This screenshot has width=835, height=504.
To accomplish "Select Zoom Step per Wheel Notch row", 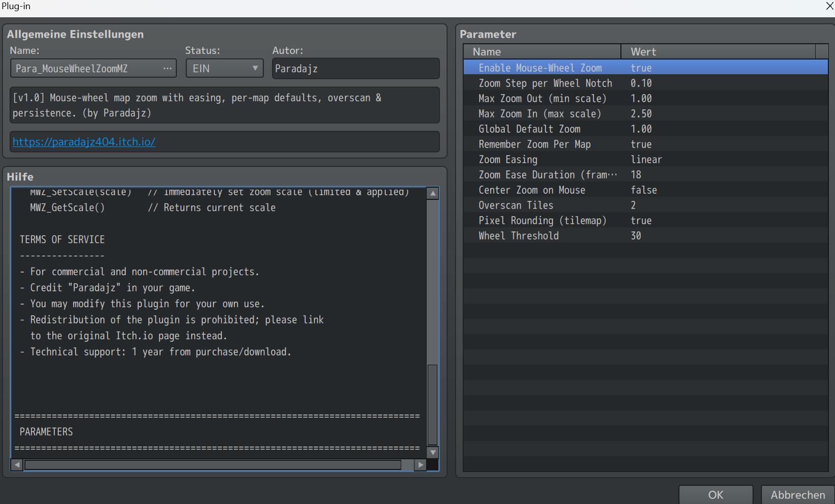I will [x=646, y=83].
